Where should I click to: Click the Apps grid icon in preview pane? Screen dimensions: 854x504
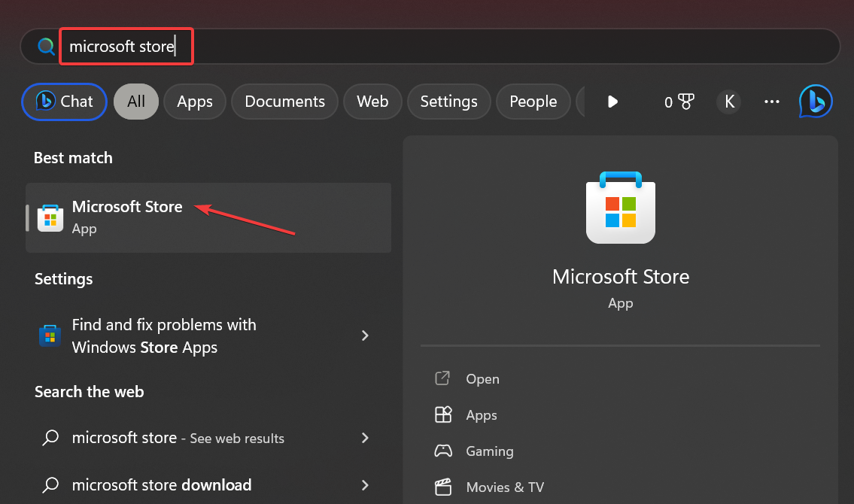442,414
